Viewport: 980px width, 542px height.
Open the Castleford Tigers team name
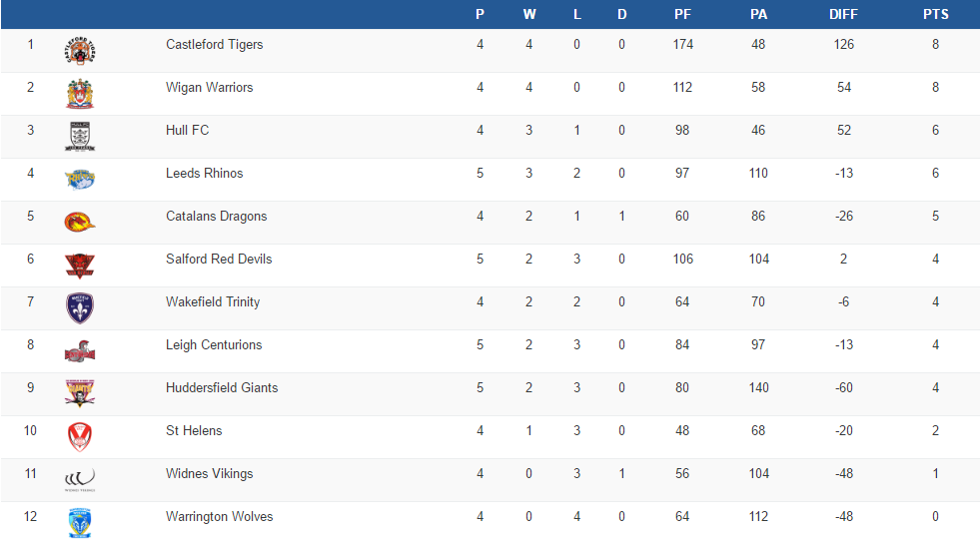tap(214, 45)
